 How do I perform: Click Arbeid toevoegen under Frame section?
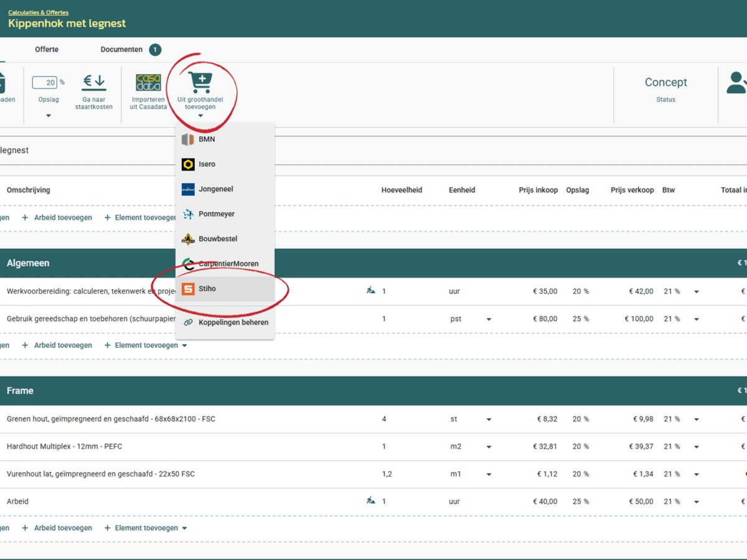point(63,528)
